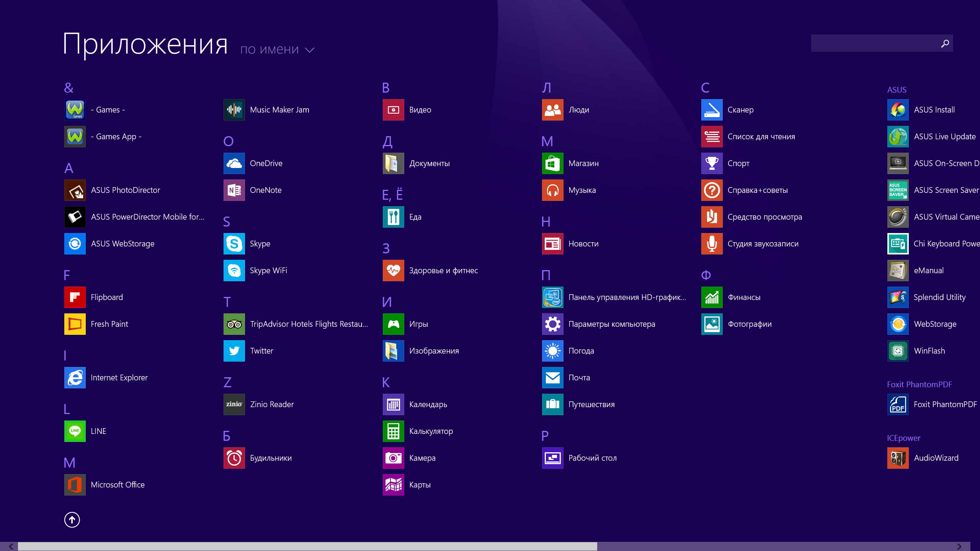Open the Skype WiFi icon
Image resolution: width=980 pixels, height=551 pixels.
point(234,271)
